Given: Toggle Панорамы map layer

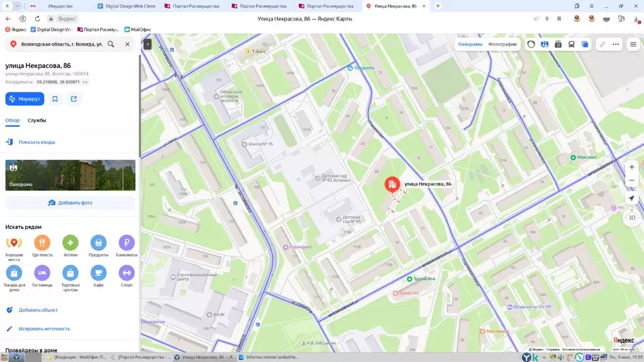Looking at the screenshot, I should click(x=470, y=45).
